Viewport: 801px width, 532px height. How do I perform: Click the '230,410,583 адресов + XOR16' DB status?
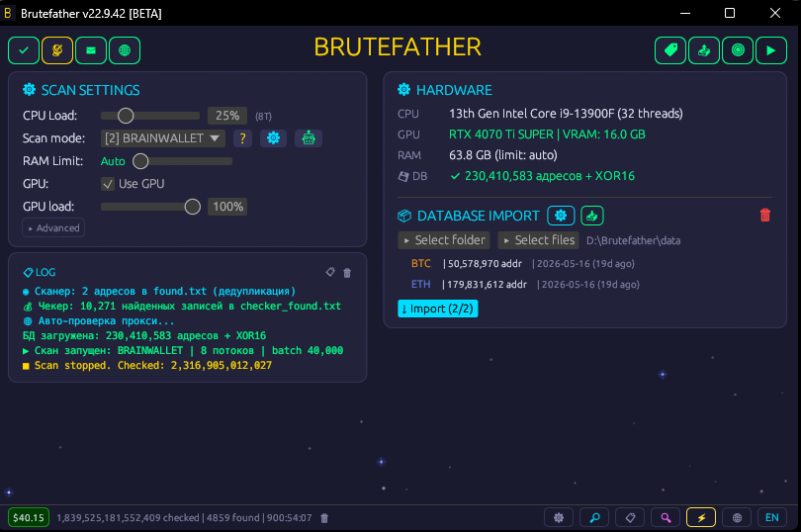click(543, 176)
